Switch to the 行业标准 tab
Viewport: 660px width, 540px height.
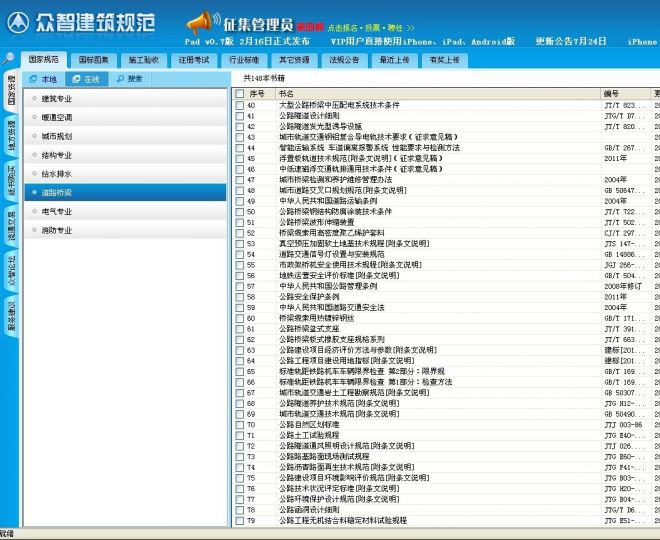[x=244, y=60]
